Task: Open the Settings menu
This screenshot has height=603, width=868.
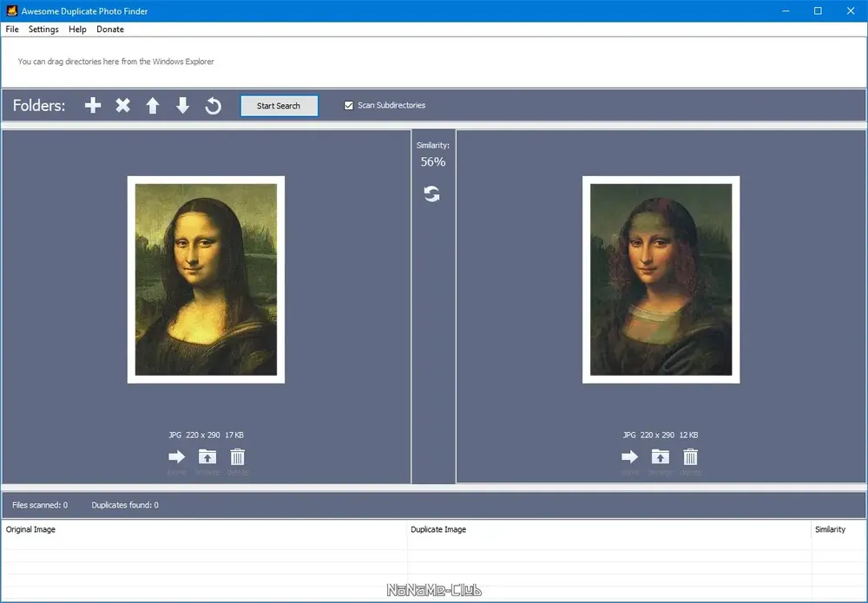Action: pos(43,29)
